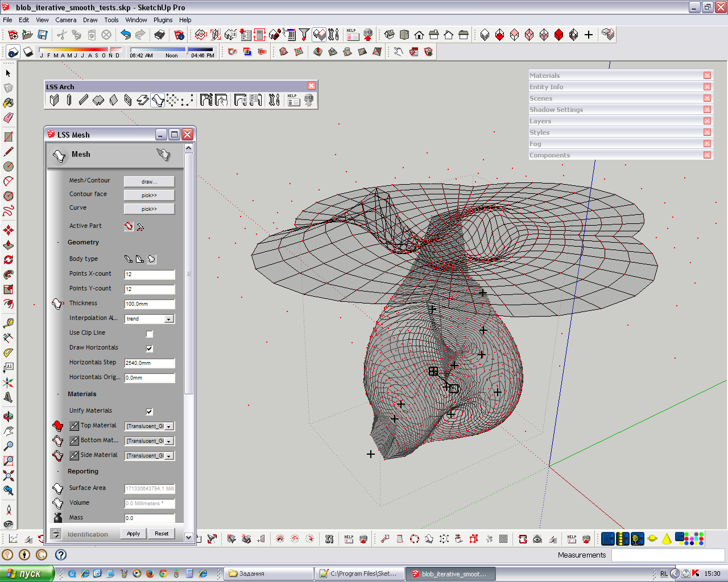The height and width of the screenshot is (582, 728).
Task: Select the Zoom Extents tool
Action: tap(9, 476)
